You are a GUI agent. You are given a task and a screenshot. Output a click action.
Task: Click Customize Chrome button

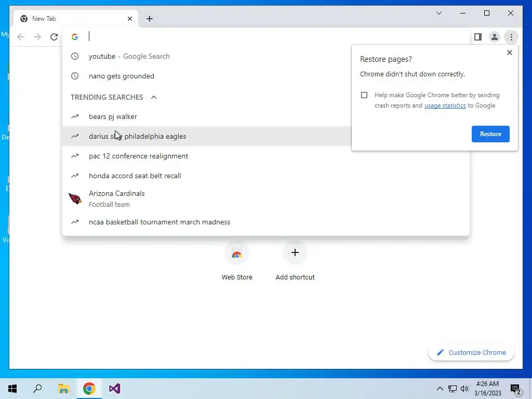pyautogui.click(x=471, y=353)
